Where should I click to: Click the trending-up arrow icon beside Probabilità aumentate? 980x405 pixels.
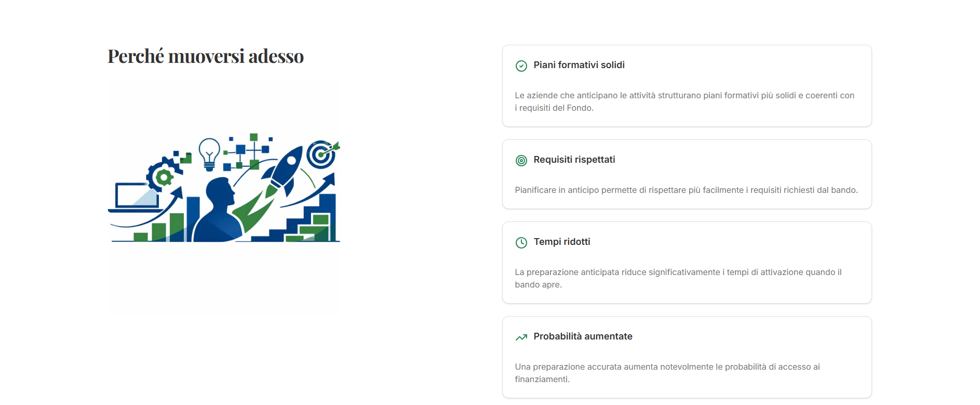pos(521,337)
